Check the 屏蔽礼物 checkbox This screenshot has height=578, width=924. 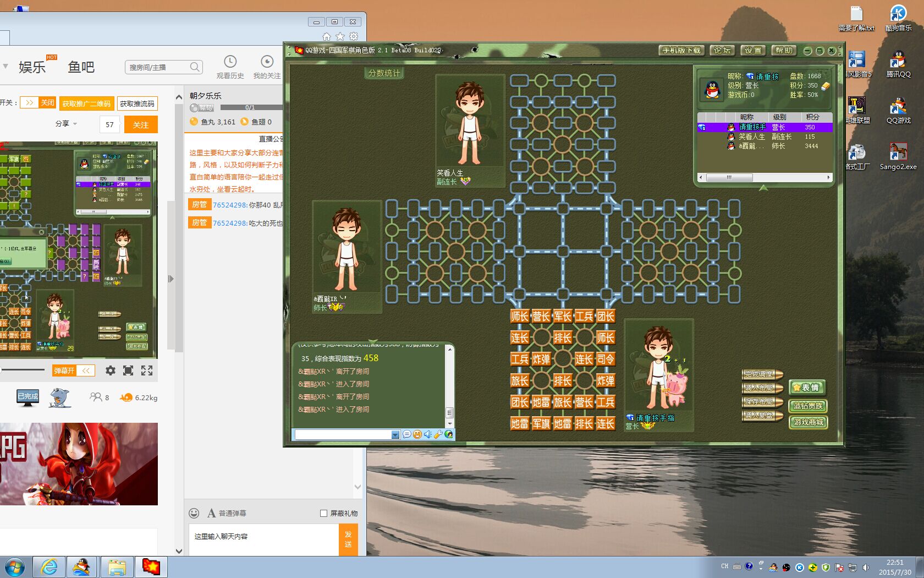point(323,513)
